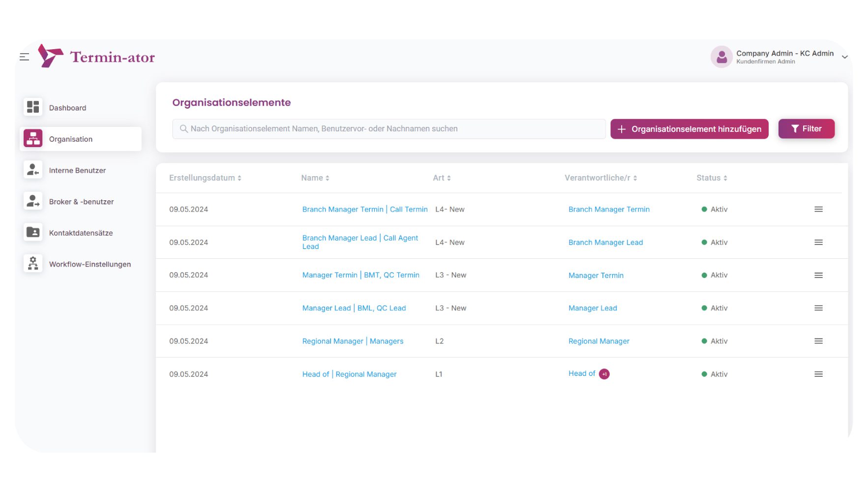Open the Kontaktdatensätze folder icon
868x492 pixels.
[x=33, y=232]
